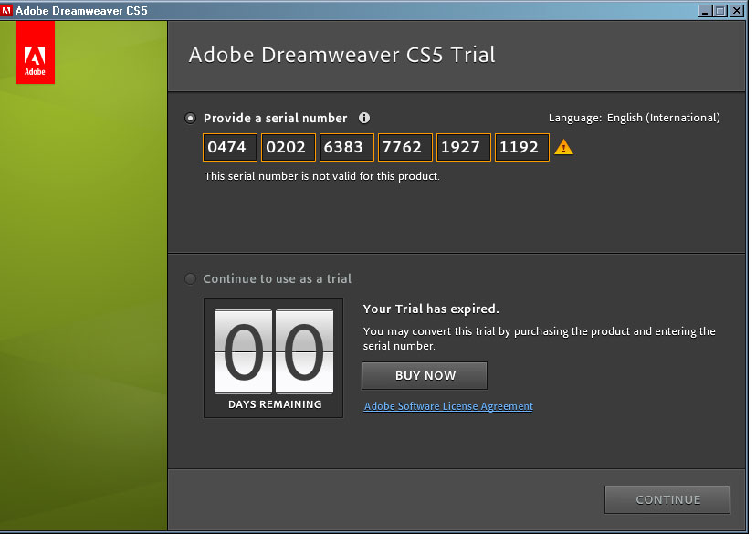Click the CONTINUE button

[x=667, y=499]
